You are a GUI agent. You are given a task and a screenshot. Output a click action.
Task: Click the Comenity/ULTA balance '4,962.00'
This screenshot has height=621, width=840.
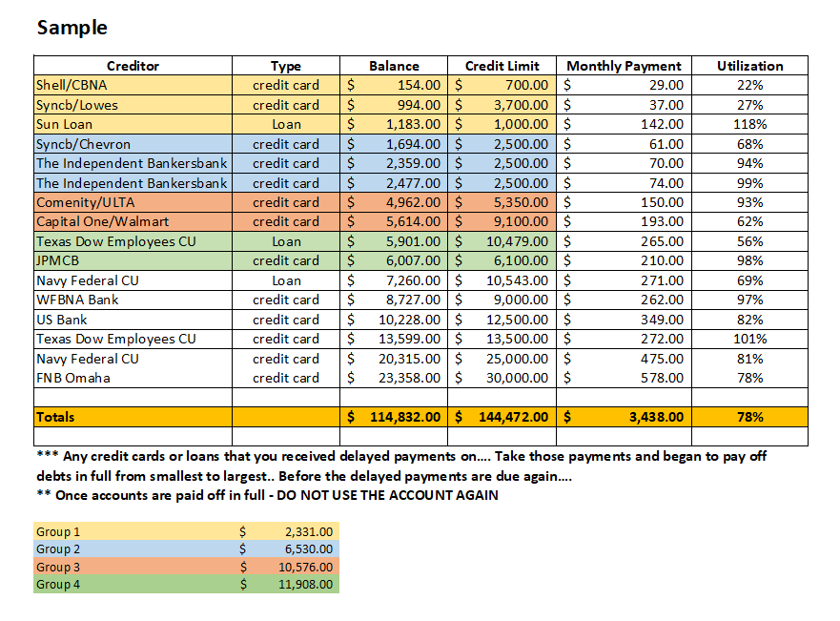tap(394, 202)
